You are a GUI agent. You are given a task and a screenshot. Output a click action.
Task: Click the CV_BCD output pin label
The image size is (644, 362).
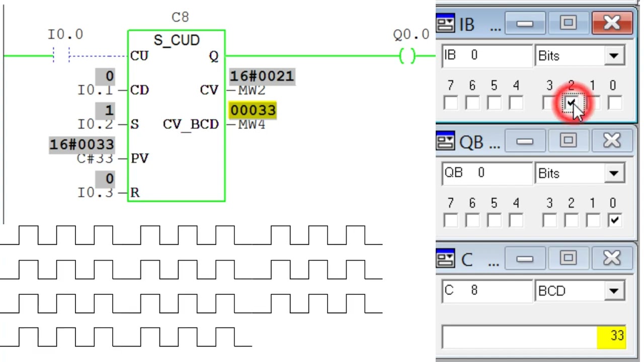click(x=191, y=125)
